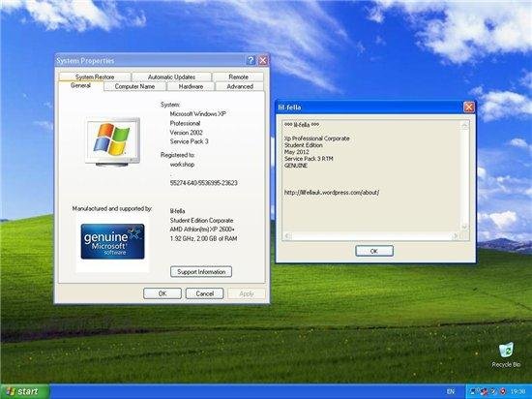The height and width of the screenshot is (399, 532).
Task: Click the product ID 55274-640-5536395-23623
Action: (x=203, y=183)
